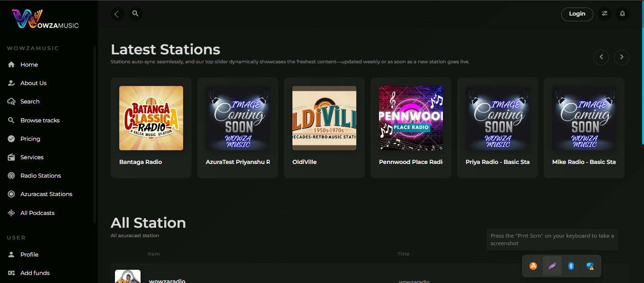Click the orange Avast tray icon
Screen dimensions: 644x283
[x=533, y=266]
